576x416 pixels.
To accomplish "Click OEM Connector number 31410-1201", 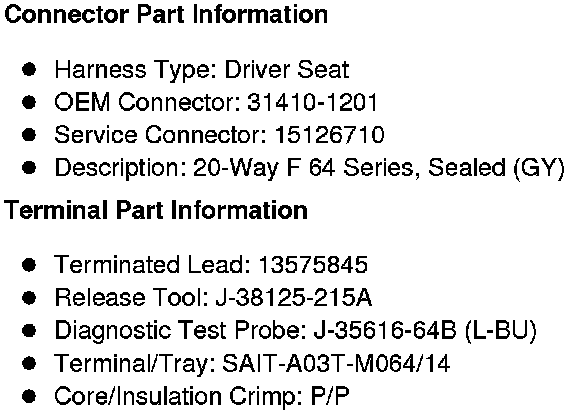I will point(312,102).
